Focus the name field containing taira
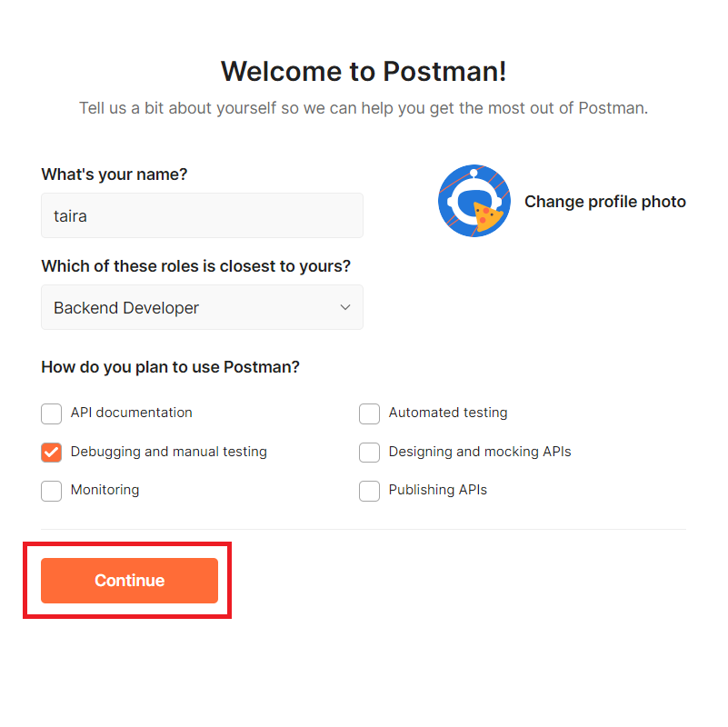Screen dimensions: 728x727 (202, 215)
